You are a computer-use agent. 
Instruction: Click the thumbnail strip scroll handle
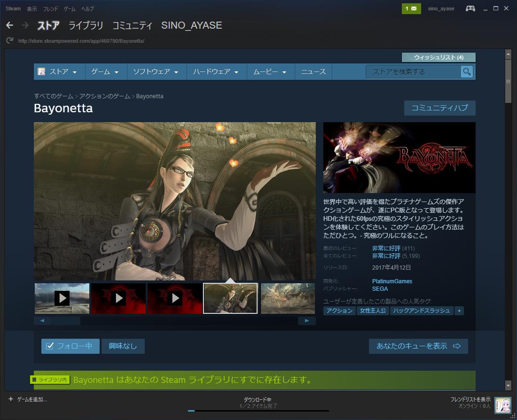point(66,321)
